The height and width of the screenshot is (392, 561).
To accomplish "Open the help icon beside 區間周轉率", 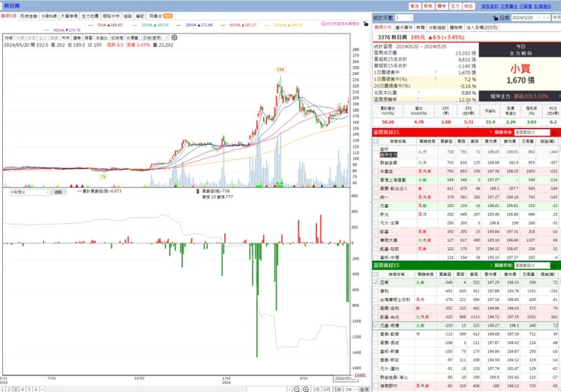I will (418, 99).
